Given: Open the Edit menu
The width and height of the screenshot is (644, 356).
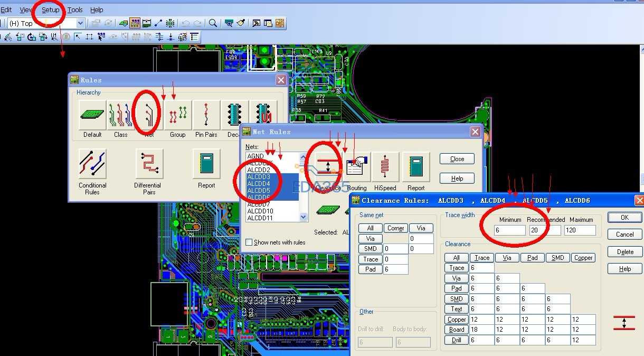Looking at the screenshot, I should [6, 10].
